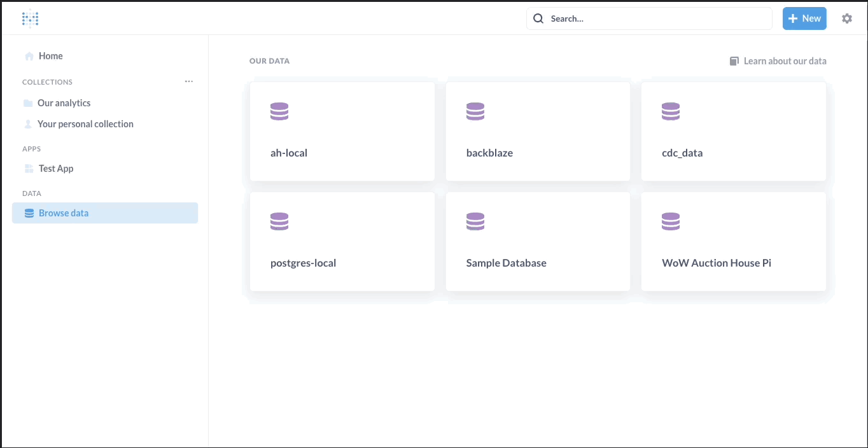Viewport: 868px width, 448px height.
Task: Click the search magnifier icon
Action: point(538,18)
